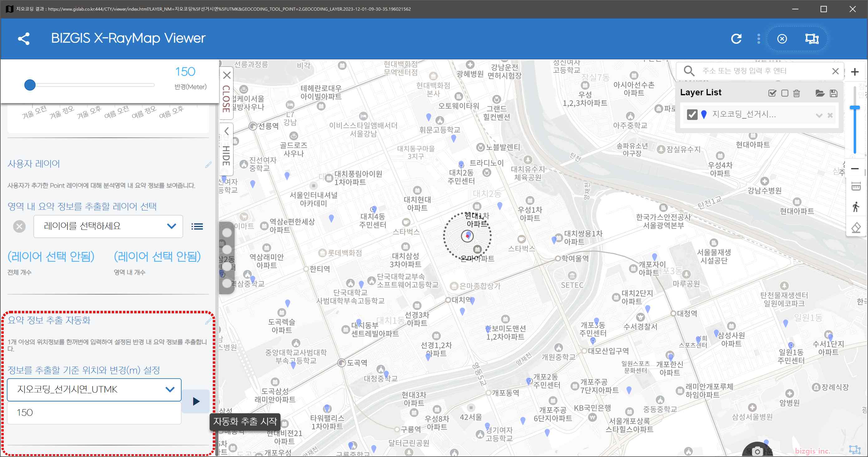Click the pedestrian street view icon
Screen dimensions: 868x457
pyautogui.click(x=856, y=206)
